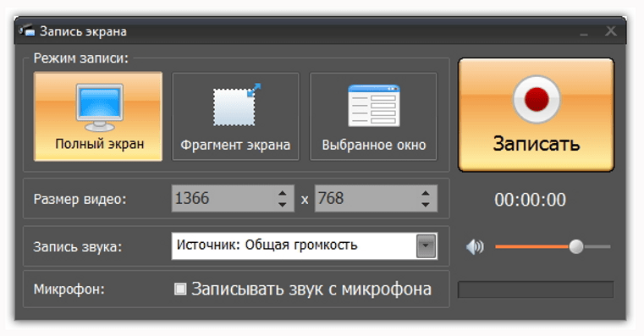
Task: Minimize the Запись экрана window
Action: pos(584,31)
